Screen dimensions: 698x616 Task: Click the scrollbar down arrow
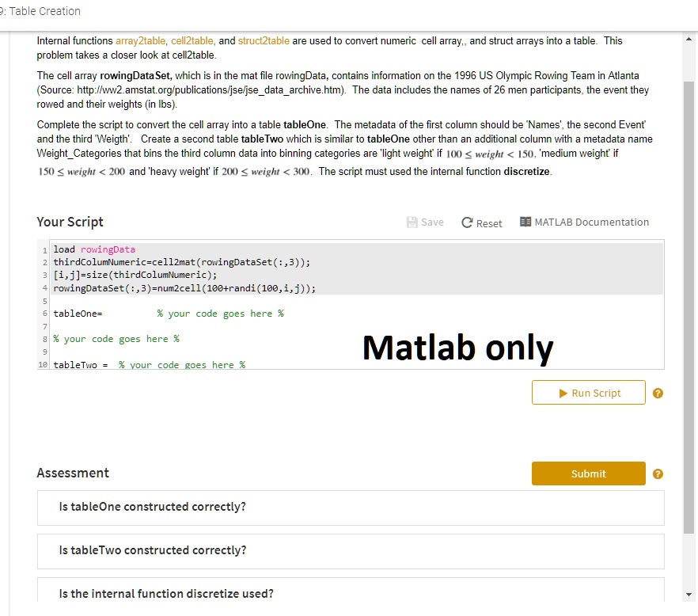pyautogui.click(x=689, y=594)
